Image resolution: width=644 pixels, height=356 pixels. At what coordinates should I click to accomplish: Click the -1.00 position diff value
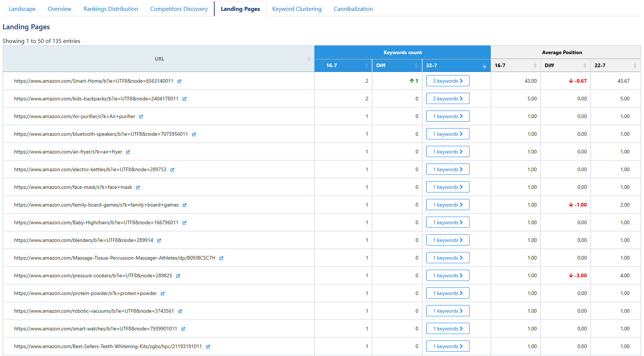(x=578, y=205)
